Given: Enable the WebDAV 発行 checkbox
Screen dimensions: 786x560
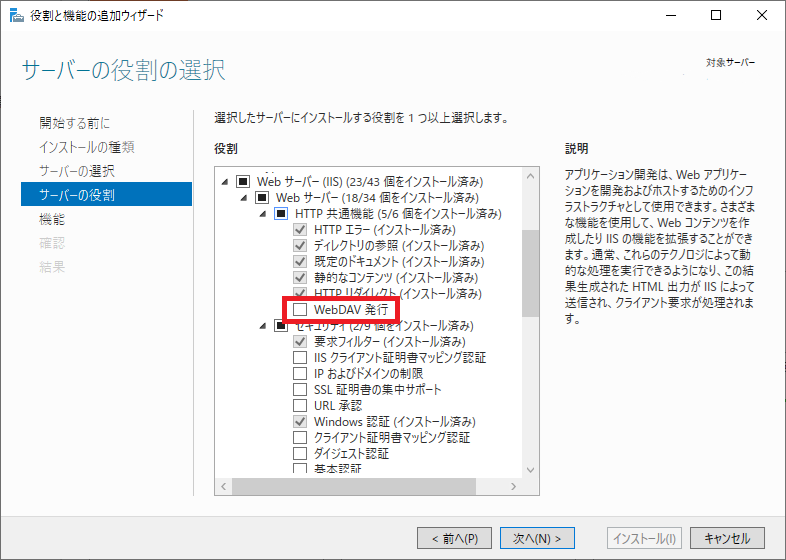Looking at the screenshot, I should (300, 310).
